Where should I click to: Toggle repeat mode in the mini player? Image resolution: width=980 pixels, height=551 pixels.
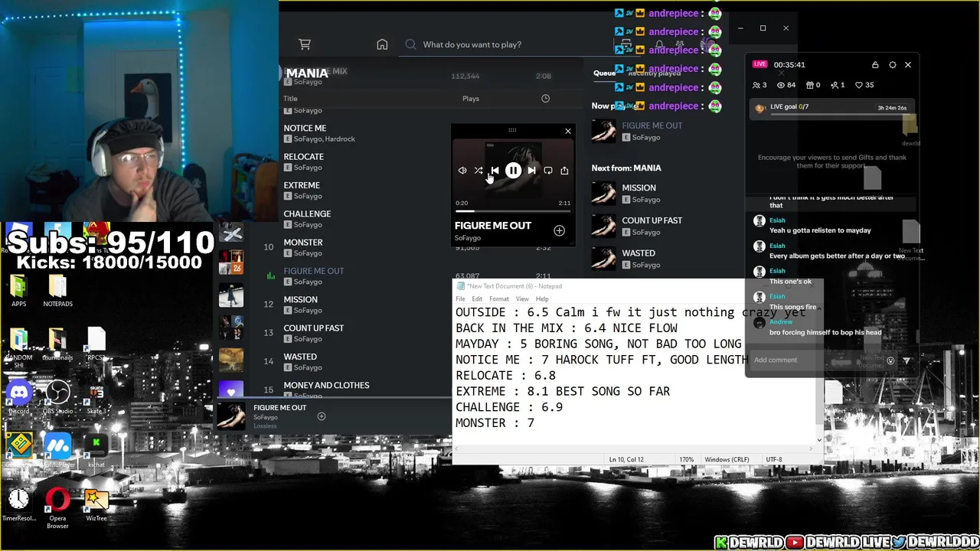click(548, 171)
